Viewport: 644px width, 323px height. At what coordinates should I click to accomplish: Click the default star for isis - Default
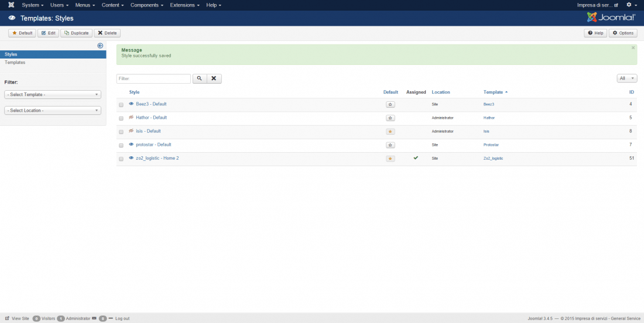(x=390, y=132)
